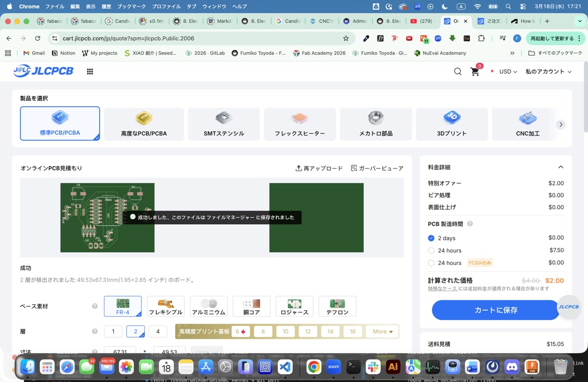Viewport: 588px width, 382px height.
Task: Collapse the 料金詳細 price details panel
Action: (x=561, y=167)
